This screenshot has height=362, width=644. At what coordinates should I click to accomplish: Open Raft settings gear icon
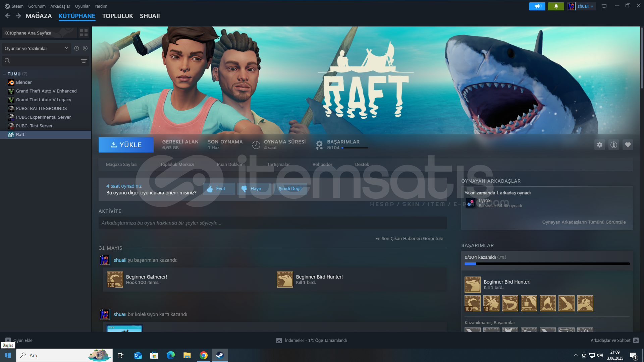coord(599,145)
